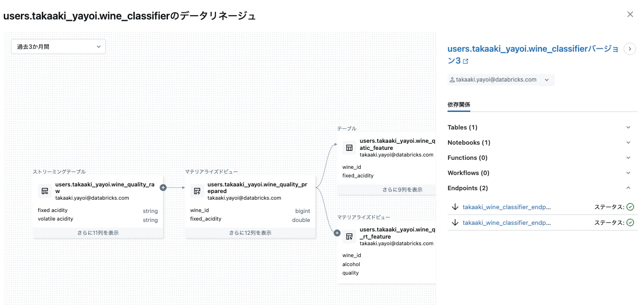The width and height of the screenshot is (644, 305).
Task: Click the Tables (1) label
Action: (462, 127)
